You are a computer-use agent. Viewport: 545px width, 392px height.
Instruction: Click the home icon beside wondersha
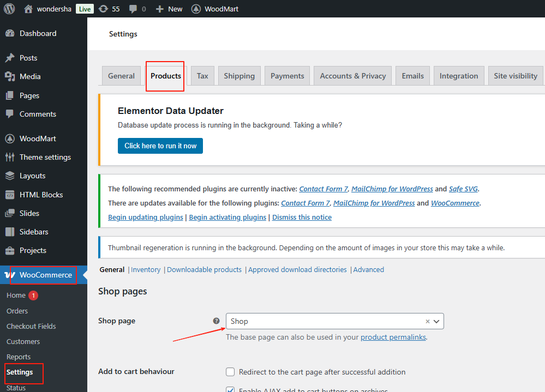28,9
